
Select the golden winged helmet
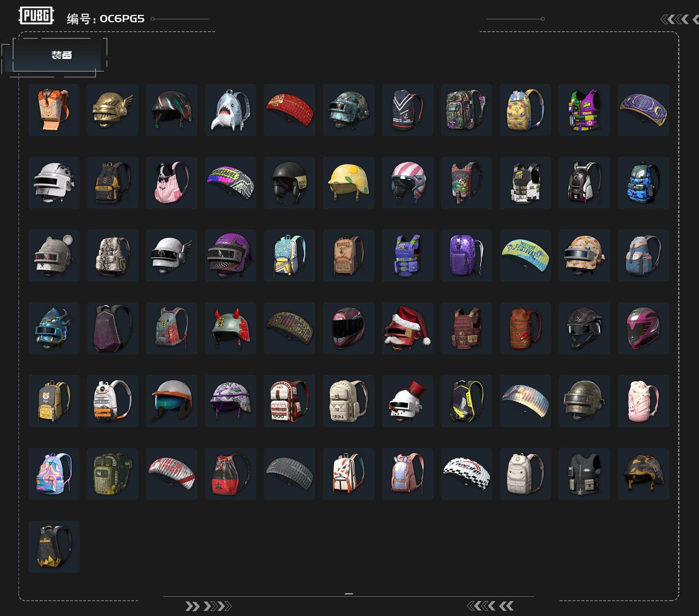(x=112, y=110)
